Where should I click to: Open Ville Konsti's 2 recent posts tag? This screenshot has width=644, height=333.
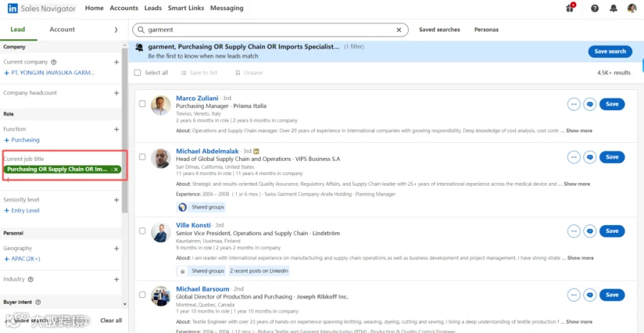(259, 271)
